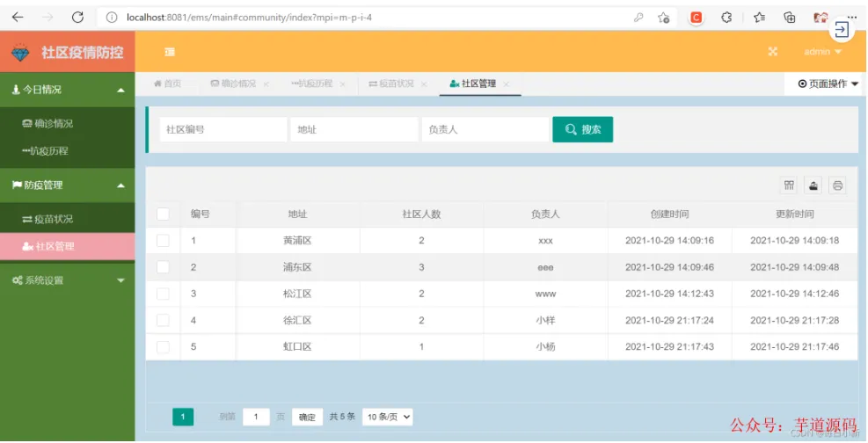Click the green 搜索 button

click(x=582, y=129)
